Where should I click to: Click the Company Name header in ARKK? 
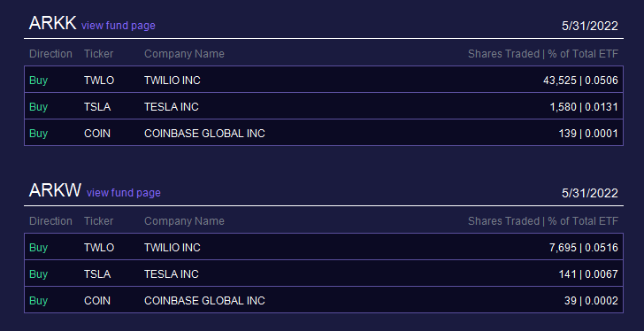pyautogui.click(x=184, y=54)
